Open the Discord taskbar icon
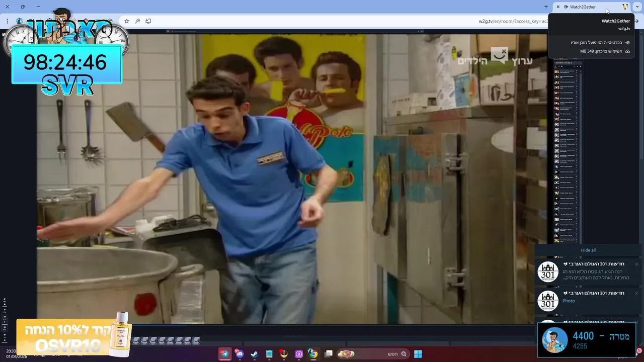Image resolution: width=644 pixels, height=362 pixels. tap(239, 354)
